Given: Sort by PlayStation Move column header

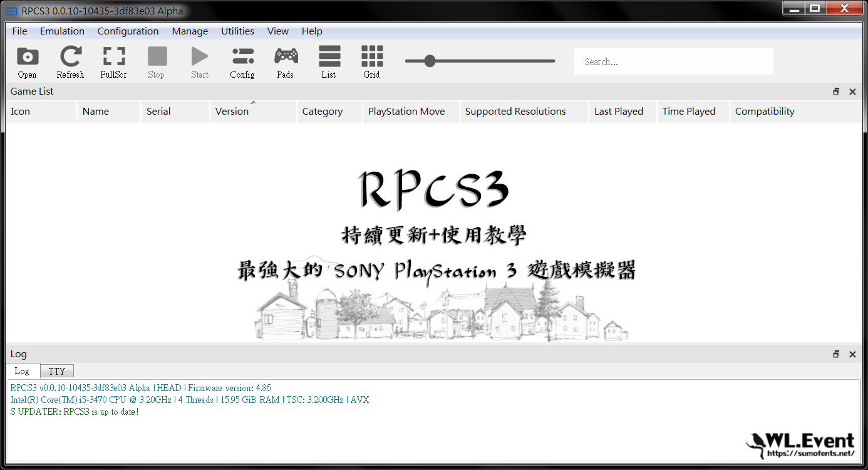Looking at the screenshot, I should click(411, 112).
